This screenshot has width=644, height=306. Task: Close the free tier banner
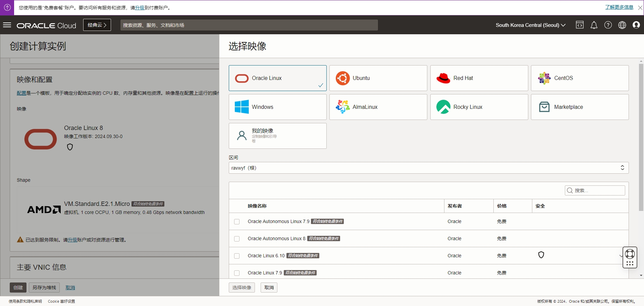tap(640, 8)
